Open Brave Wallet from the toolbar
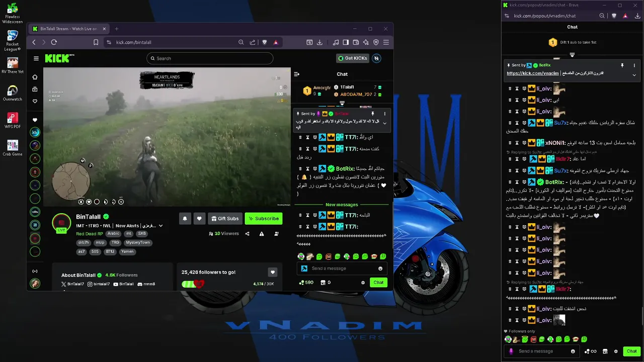Image resolution: width=644 pixels, height=362 pixels. [x=356, y=42]
